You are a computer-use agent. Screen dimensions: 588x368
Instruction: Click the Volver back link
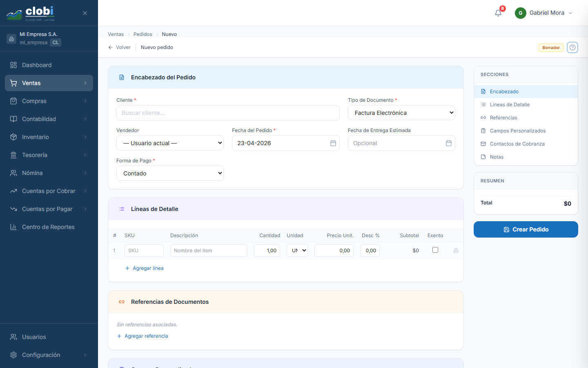pos(119,47)
